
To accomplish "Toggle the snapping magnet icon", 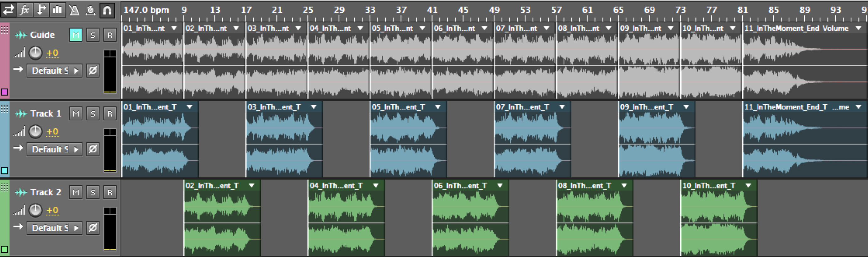I will pyautogui.click(x=107, y=10).
